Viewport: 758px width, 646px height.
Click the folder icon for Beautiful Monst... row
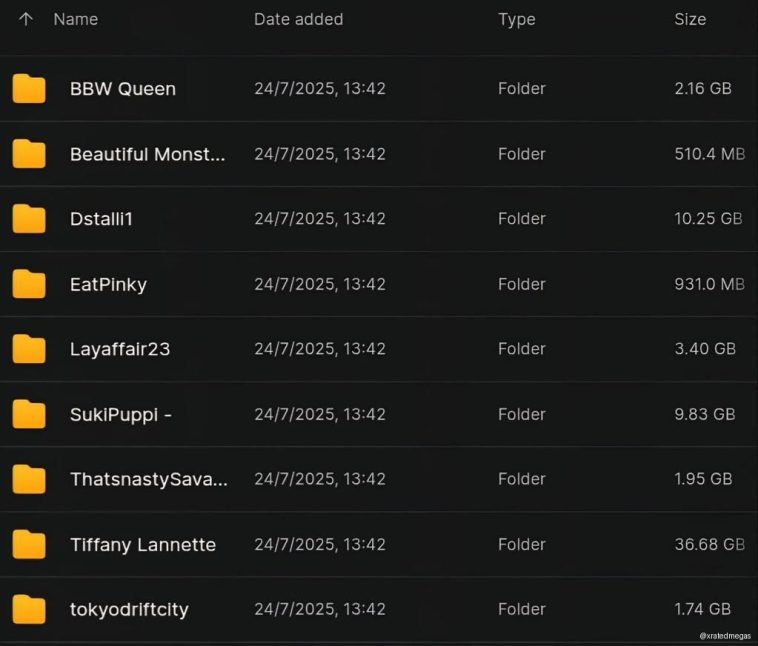pyautogui.click(x=29, y=154)
